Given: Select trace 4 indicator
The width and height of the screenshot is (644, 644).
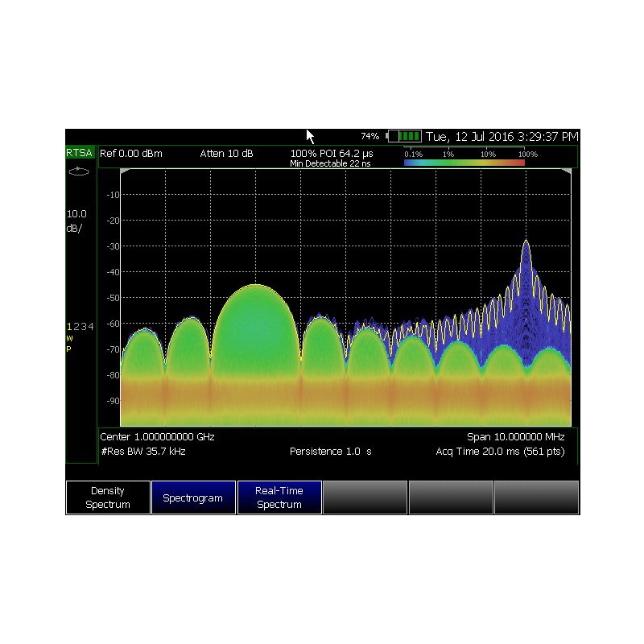Looking at the screenshot, I should 91,327.
